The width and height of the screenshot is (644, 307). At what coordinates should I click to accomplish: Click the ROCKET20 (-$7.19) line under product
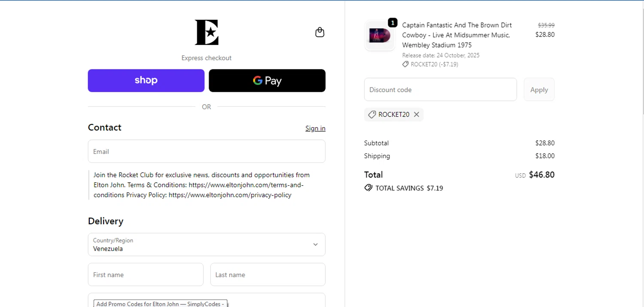[430, 64]
